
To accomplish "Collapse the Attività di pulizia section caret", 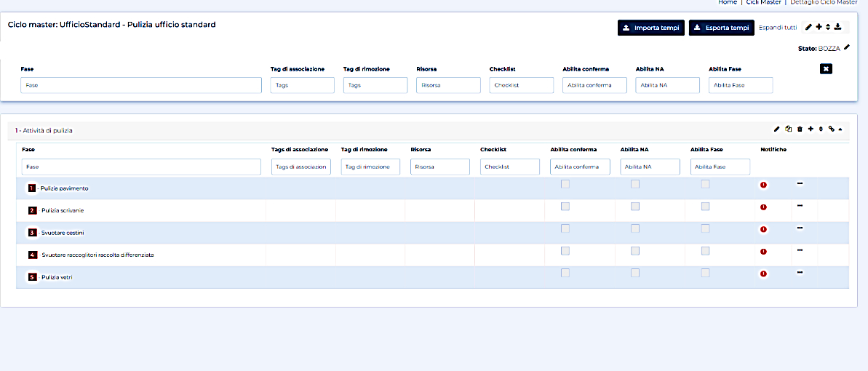I will 841,129.
